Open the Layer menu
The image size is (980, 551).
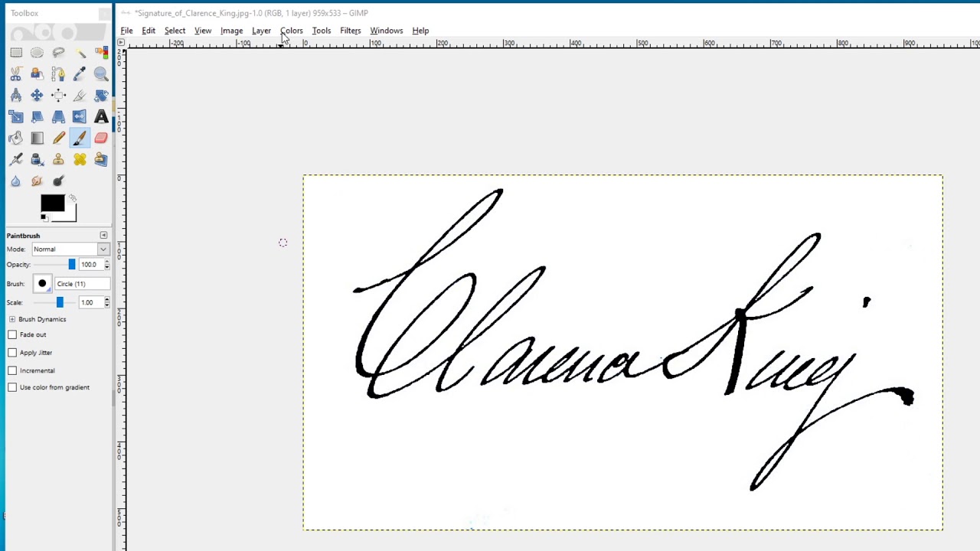point(261,31)
